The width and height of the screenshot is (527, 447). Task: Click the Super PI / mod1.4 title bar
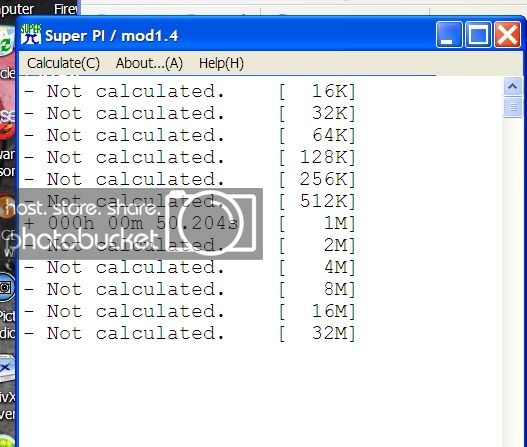point(235,35)
